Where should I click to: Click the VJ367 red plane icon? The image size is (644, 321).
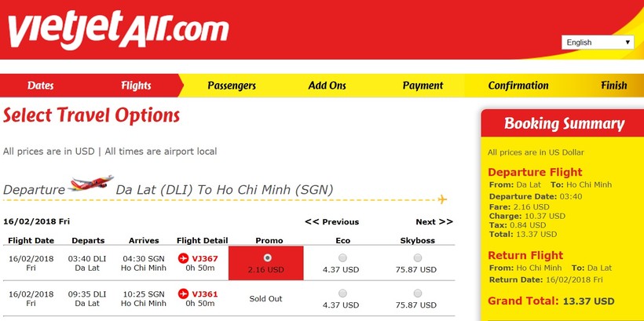click(x=184, y=257)
